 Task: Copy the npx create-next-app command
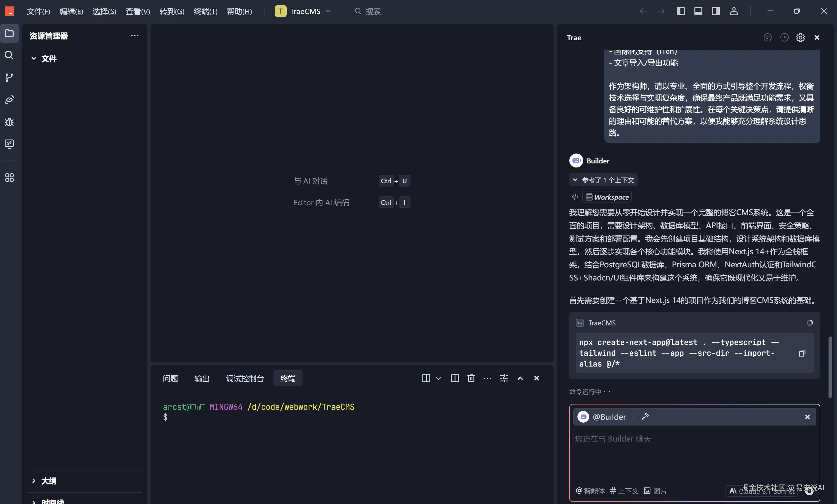(x=802, y=353)
